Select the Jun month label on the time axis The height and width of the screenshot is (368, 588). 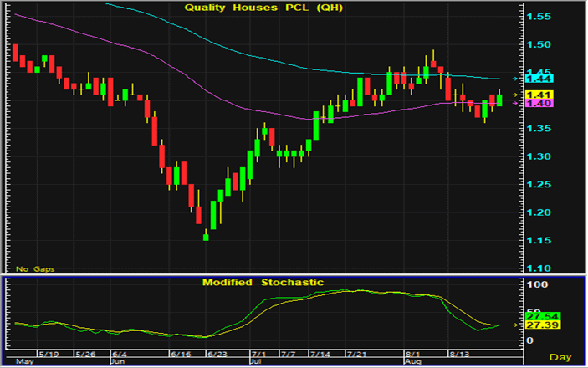tap(117, 363)
